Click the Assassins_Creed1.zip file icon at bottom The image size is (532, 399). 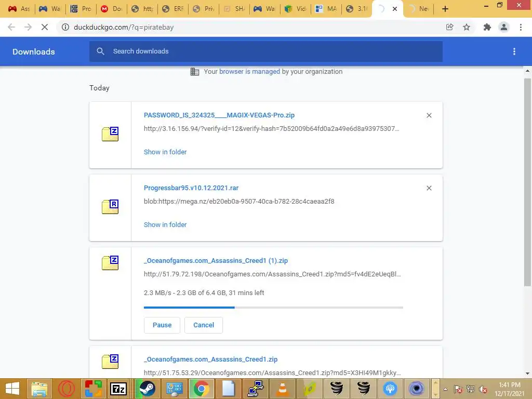tap(110, 362)
